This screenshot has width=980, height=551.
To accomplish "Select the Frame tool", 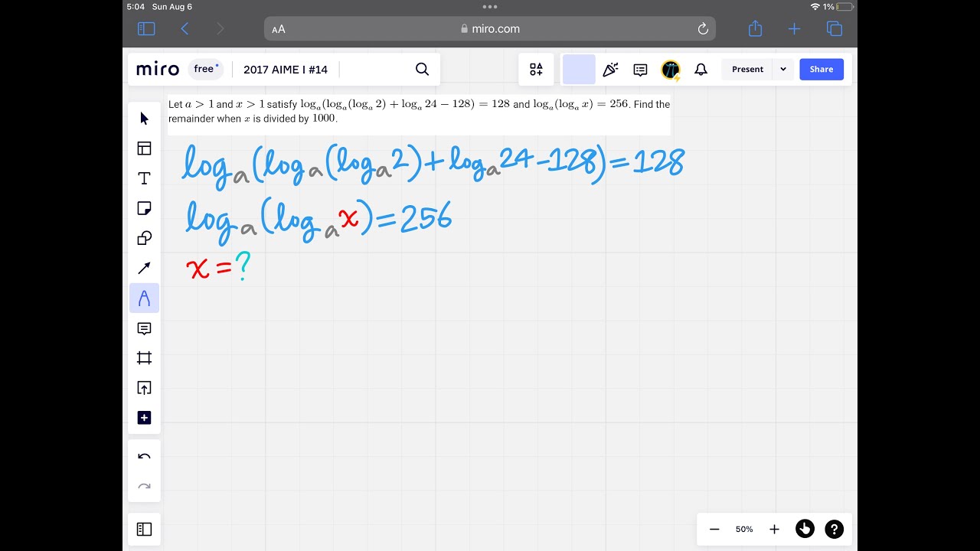I will coord(144,358).
